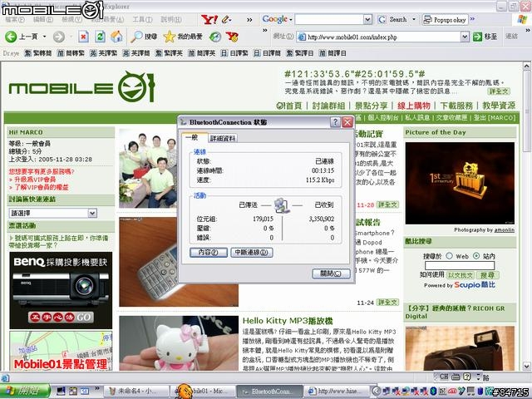The height and width of the screenshot is (399, 532).
Task: Open the Search button options arrow on Google toolbar
Action: point(414,19)
